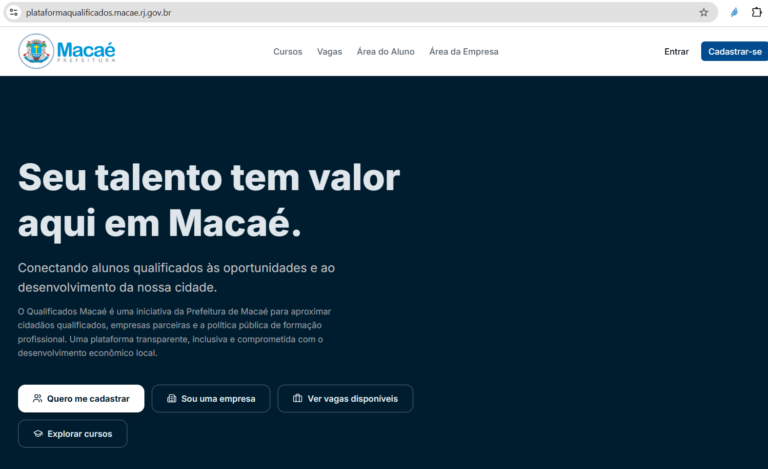Click the Cadastrar-se button

pyautogui.click(x=735, y=51)
